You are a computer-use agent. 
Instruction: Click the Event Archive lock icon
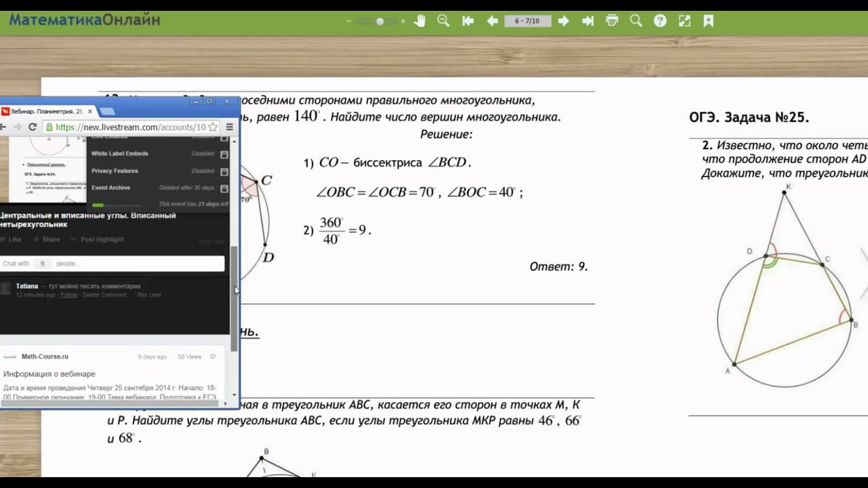[224, 188]
